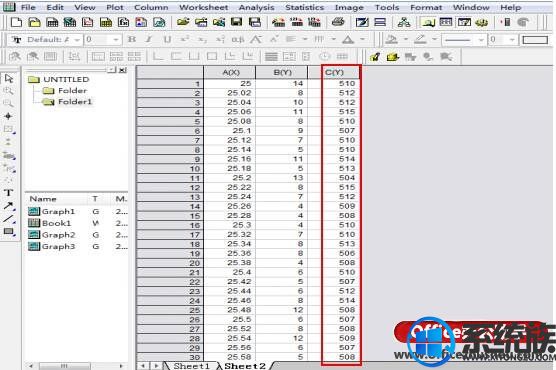Select Graph3 in the project list

pyautogui.click(x=52, y=246)
